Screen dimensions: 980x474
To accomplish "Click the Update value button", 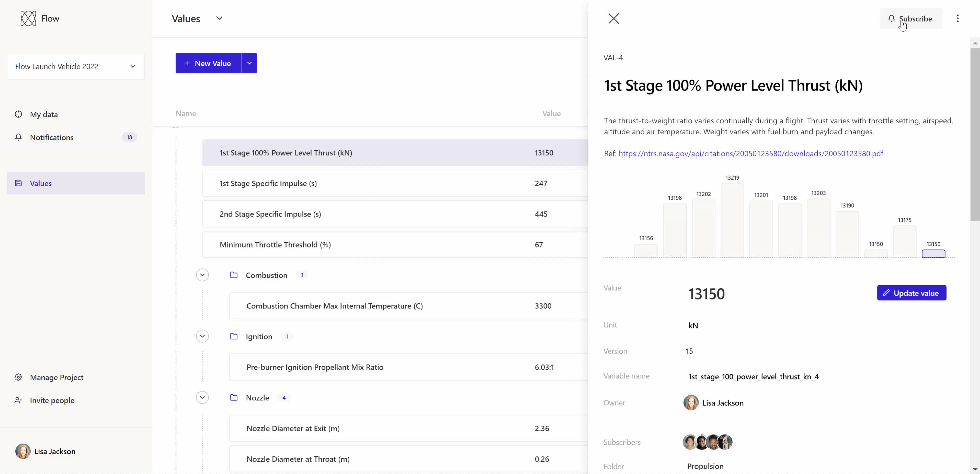I will tap(911, 293).
